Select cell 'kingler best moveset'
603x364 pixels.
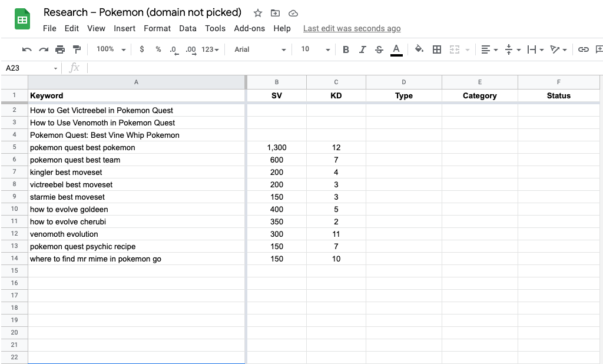click(x=136, y=172)
